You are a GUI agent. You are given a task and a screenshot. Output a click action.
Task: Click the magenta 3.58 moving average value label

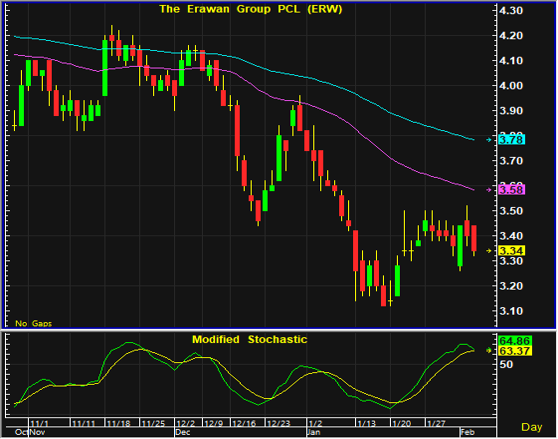tap(511, 190)
